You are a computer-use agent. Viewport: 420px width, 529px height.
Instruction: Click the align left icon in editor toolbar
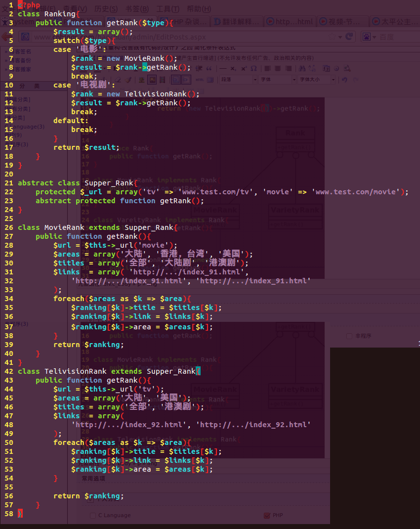coord(267,68)
